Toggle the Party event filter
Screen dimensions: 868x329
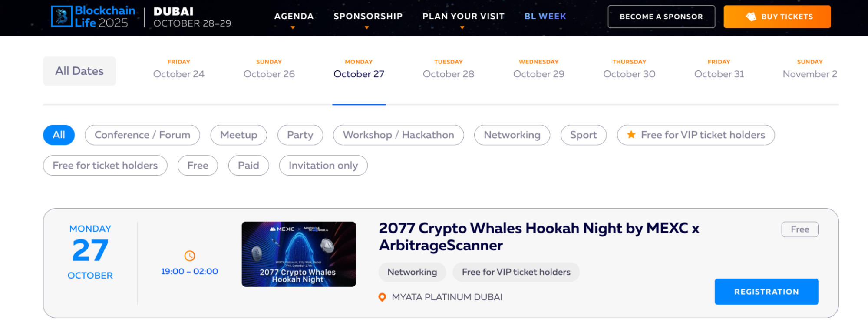tap(300, 135)
